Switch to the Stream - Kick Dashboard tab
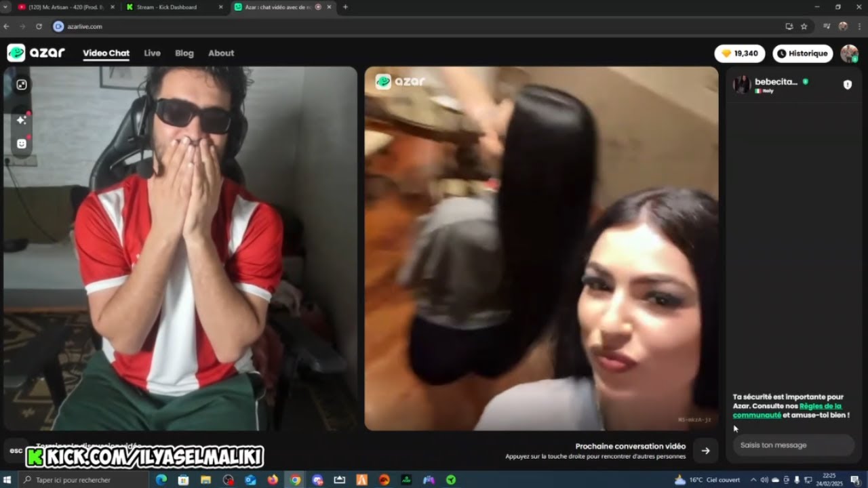This screenshot has height=488, width=868. (168, 7)
